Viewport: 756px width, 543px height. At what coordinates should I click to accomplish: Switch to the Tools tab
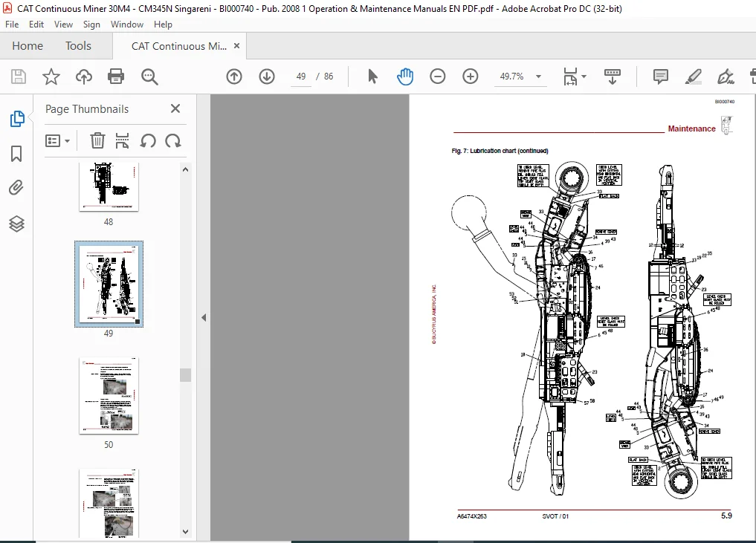click(x=78, y=46)
